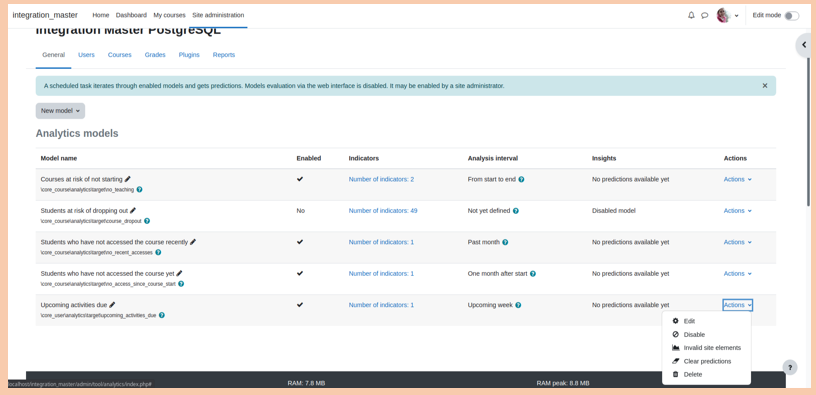Open indicators link showing 2
This screenshot has height=395, width=816.
[381, 179]
